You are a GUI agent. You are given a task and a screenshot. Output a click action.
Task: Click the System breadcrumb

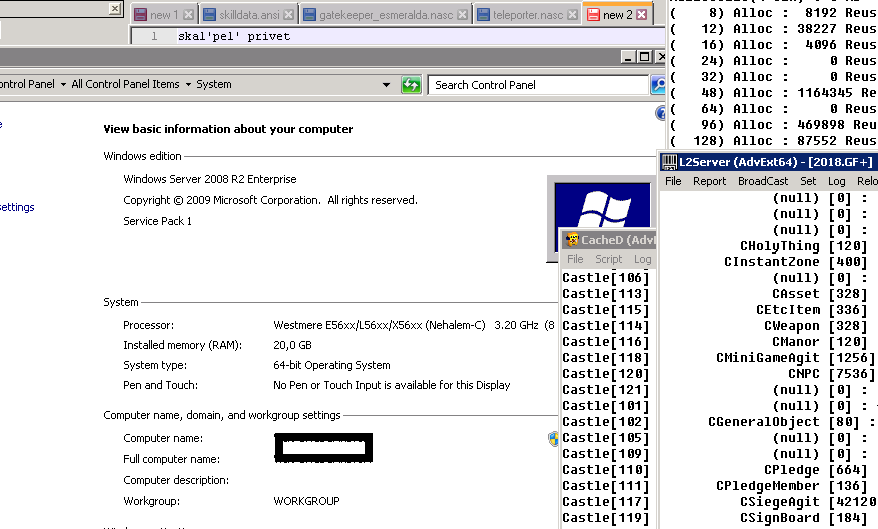[213, 84]
